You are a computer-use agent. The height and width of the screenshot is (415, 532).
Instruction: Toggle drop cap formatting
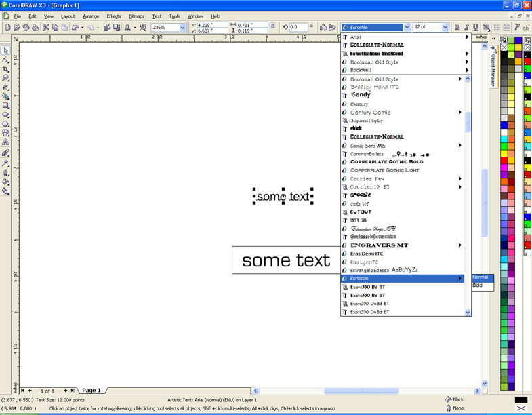pos(506,28)
